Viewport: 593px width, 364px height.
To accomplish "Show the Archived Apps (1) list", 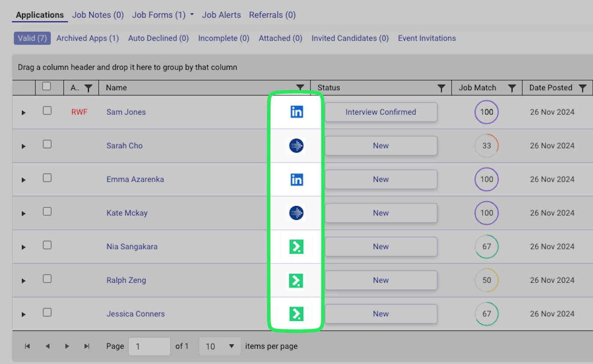I will 88,38.
